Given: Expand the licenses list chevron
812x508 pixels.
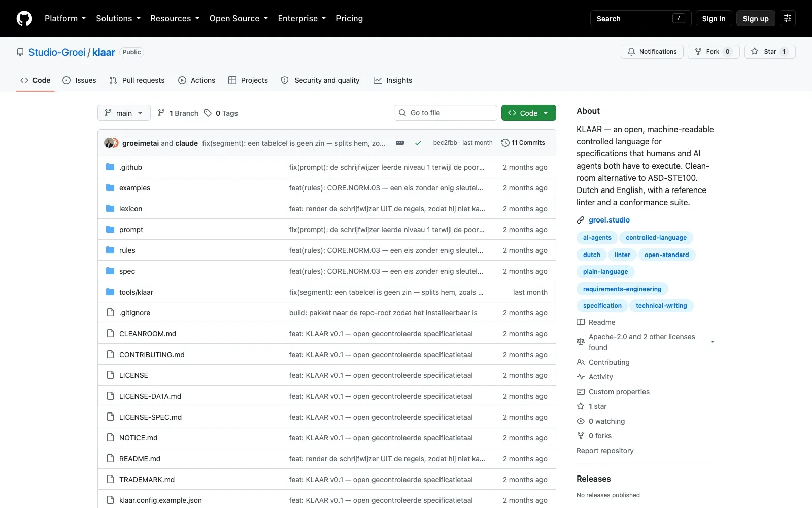Looking at the screenshot, I should pyautogui.click(x=713, y=342).
